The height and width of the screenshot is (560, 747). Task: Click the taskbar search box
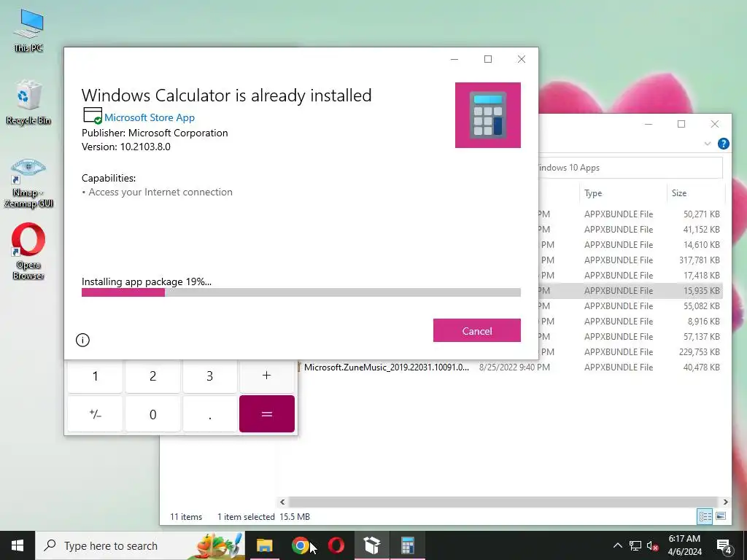(x=140, y=545)
